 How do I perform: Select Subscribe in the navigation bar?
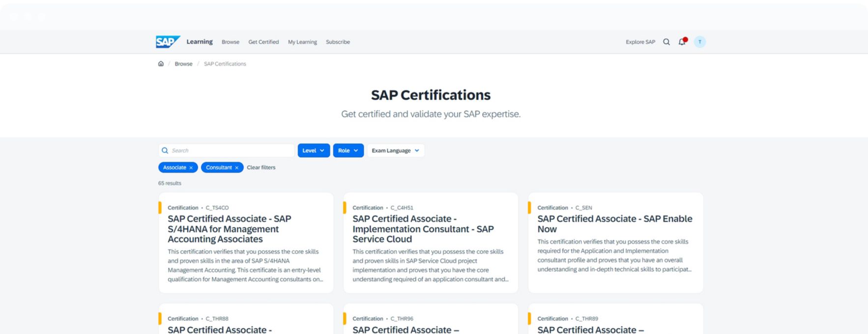click(338, 42)
